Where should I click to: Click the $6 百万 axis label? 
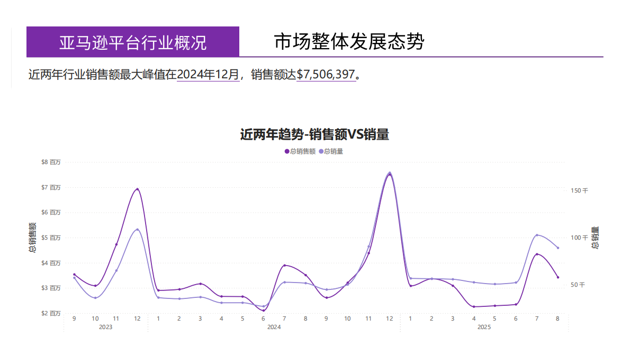coord(51,212)
